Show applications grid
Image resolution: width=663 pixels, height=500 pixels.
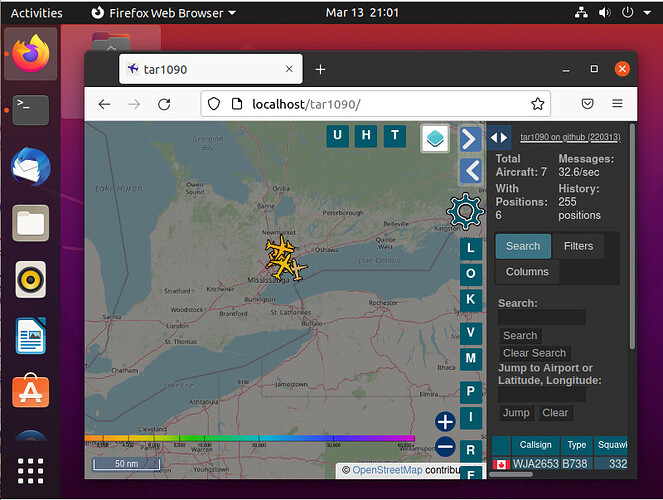coord(30,471)
